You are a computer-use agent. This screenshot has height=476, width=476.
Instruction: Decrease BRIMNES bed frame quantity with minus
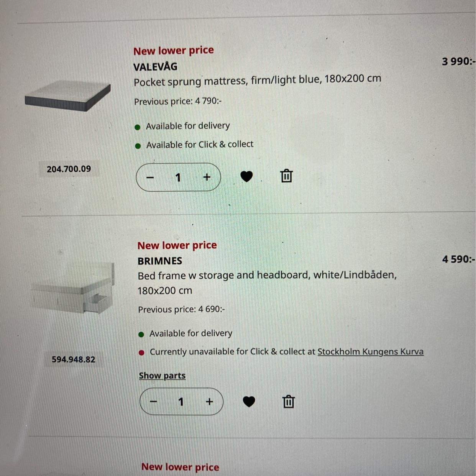153,402
